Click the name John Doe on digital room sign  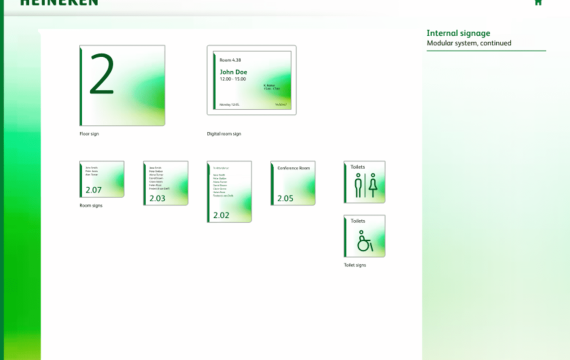coord(233,72)
